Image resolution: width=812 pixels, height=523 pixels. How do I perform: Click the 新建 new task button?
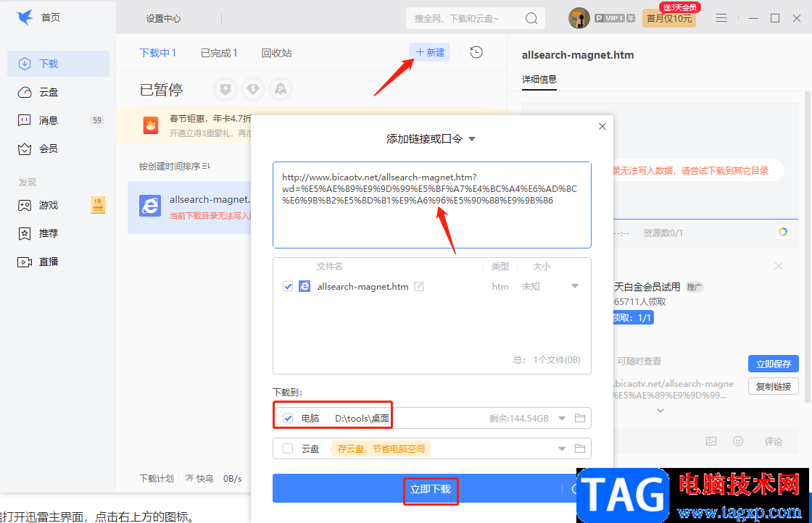pos(430,52)
